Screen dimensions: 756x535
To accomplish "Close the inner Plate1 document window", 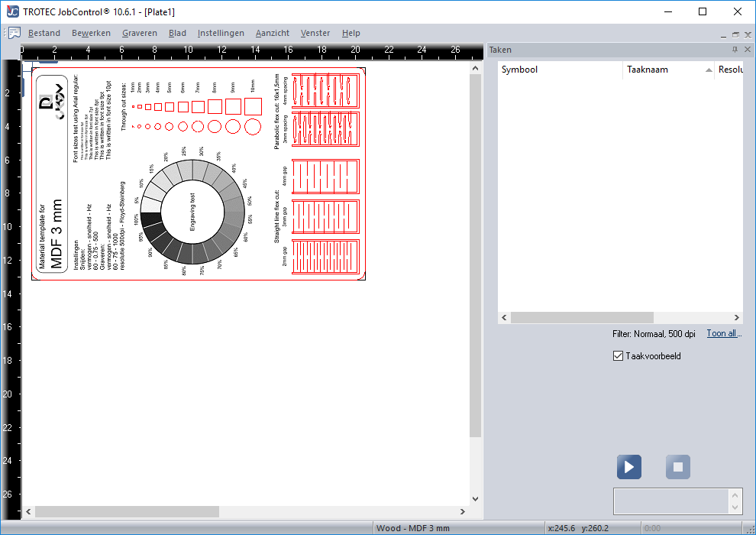I will click(x=748, y=34).
